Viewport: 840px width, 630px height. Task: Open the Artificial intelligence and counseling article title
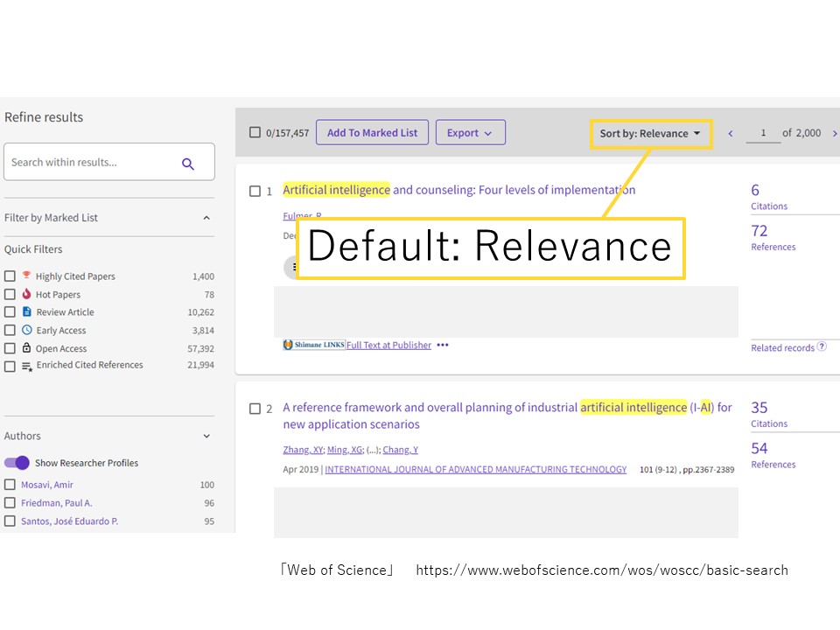coord(459,190)
